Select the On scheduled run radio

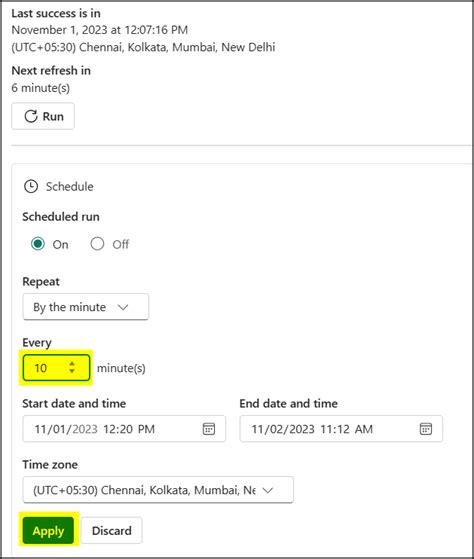tap(38, 244)
